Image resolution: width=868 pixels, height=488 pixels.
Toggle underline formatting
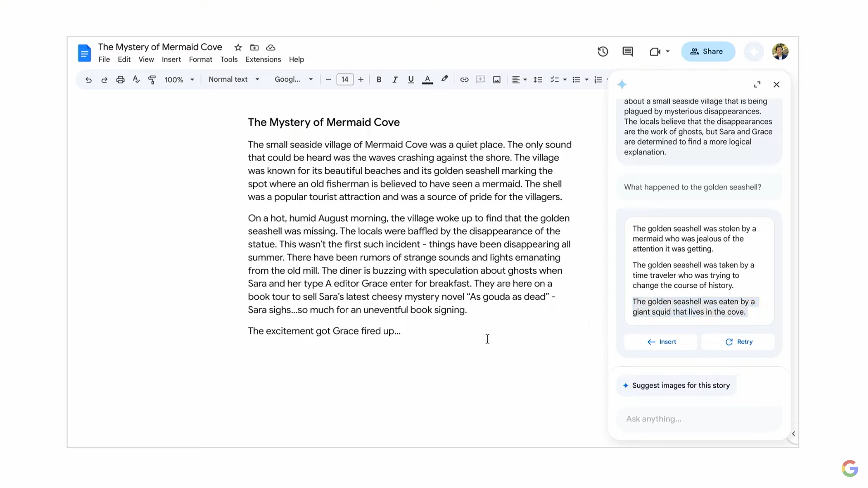click(x=410, y=79)
